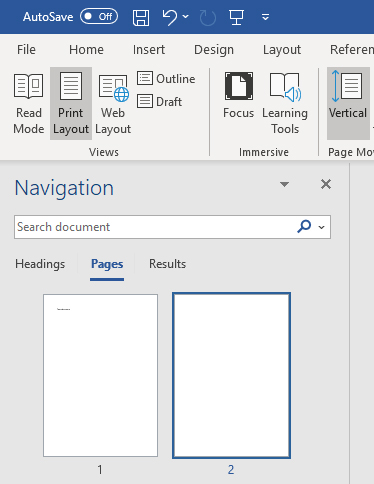
Task: Select Vertical page movement
Action: [x=348, y=104]
